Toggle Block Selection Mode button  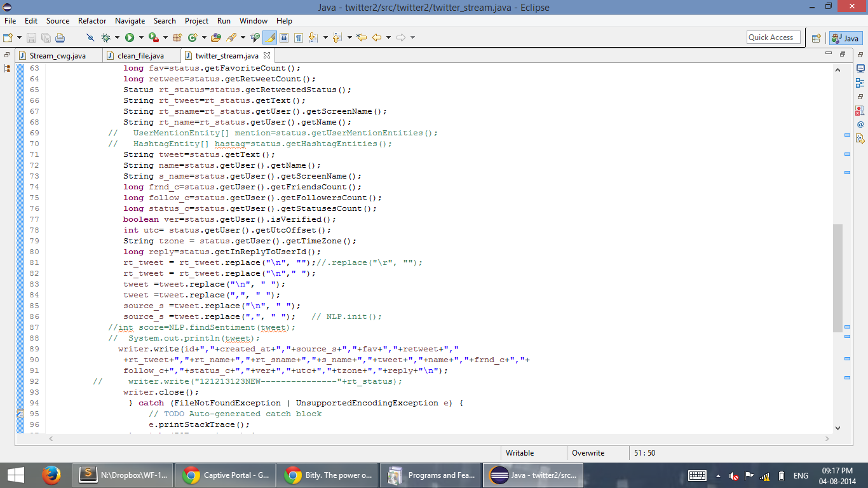click(x=284, y=37)
